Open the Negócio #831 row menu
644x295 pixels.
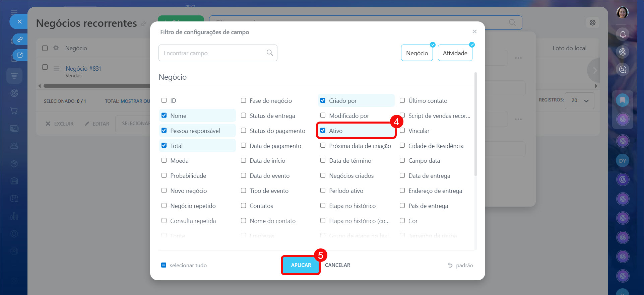point(56,68)
